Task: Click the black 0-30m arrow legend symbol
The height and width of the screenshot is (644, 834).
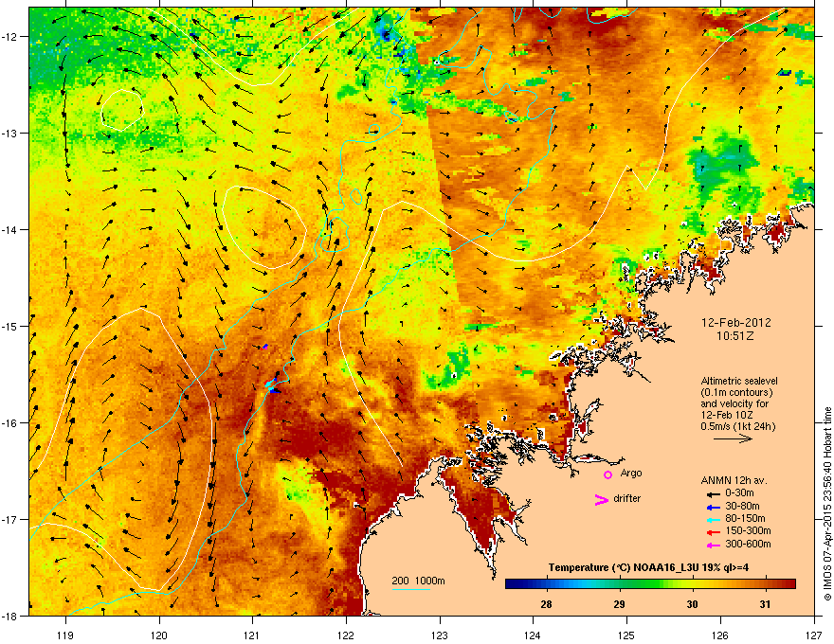Action: click(x=714, y=494)
